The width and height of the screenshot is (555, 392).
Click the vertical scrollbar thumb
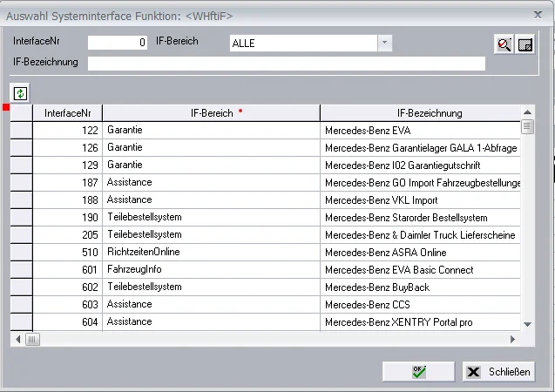click(527, 126)
